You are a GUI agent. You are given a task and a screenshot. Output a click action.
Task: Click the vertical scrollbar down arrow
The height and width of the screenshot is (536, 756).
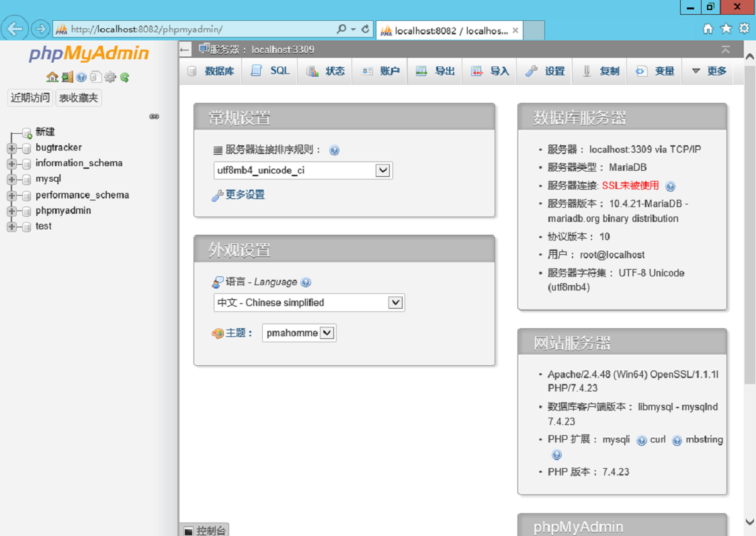pos(750,521)
